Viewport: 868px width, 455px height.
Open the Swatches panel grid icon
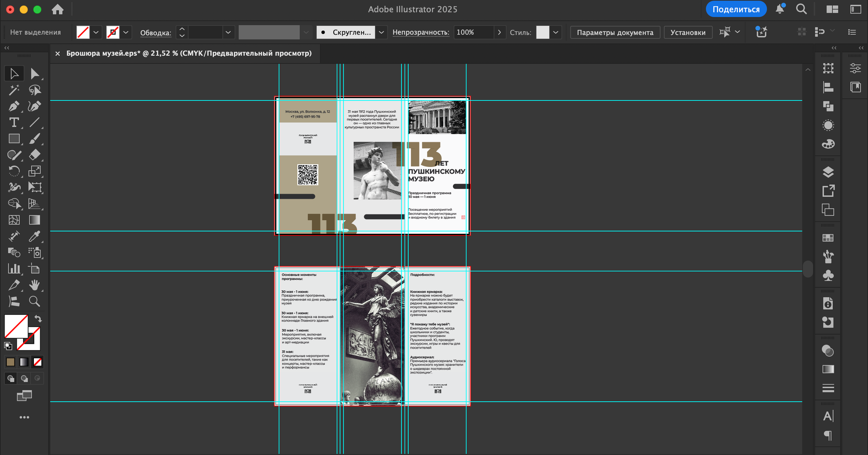point(828,238)
